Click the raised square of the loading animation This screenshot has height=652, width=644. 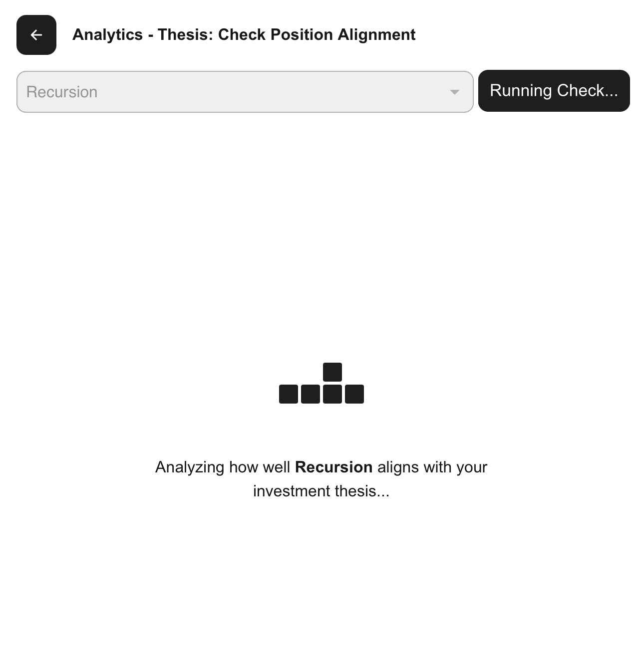332,372
